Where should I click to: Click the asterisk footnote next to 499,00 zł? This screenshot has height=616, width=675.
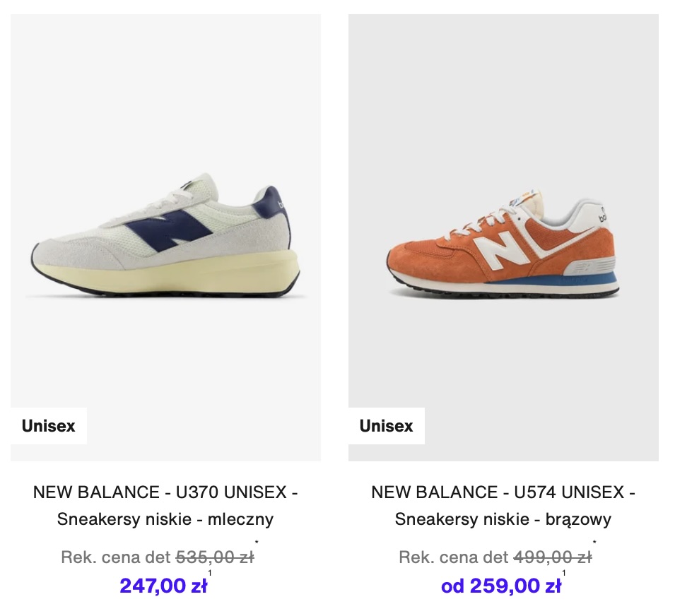pos(594,543)
